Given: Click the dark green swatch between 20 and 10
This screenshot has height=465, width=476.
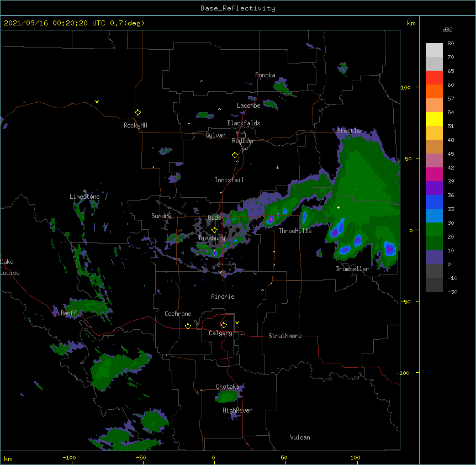Looking at the screenshot, I should tap(434, 243).
